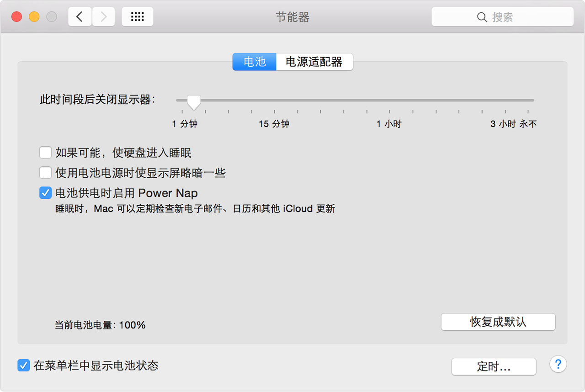
Task: Disable 电池供电时启用 Power Nap
Action: click(x=45, y=193)
